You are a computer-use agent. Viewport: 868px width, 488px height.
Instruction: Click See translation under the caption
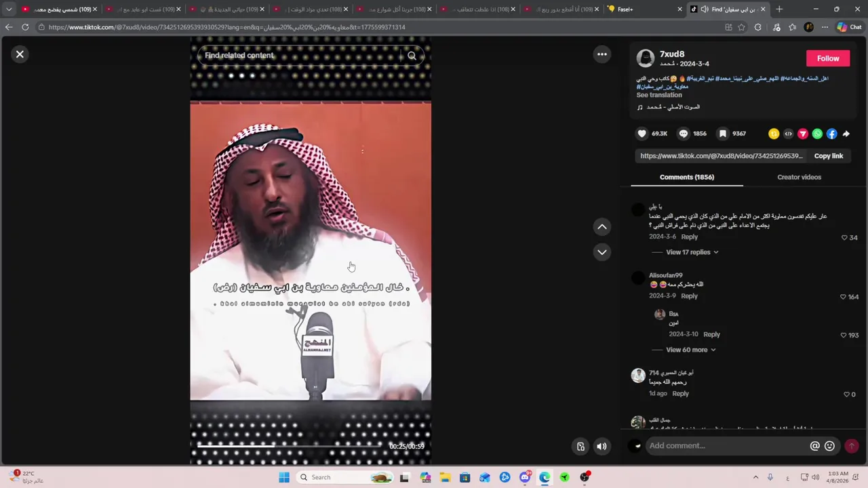659,95
